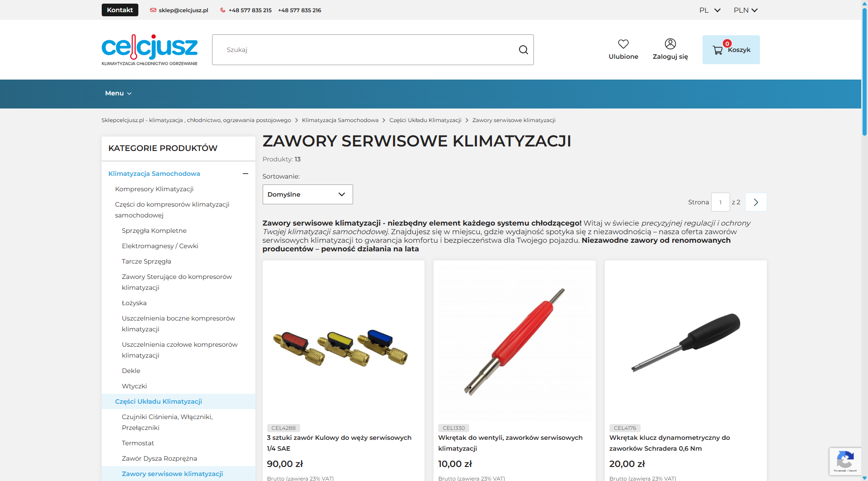Image resolution: width=868 pixels, height=481 pixels.
Task: Open the red valve core tool image
Action: click(x=514, y=341)
